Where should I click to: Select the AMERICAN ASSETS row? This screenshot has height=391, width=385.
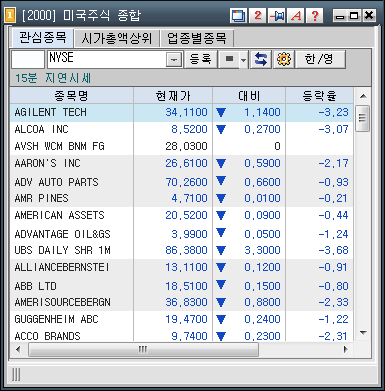(182, 215)
